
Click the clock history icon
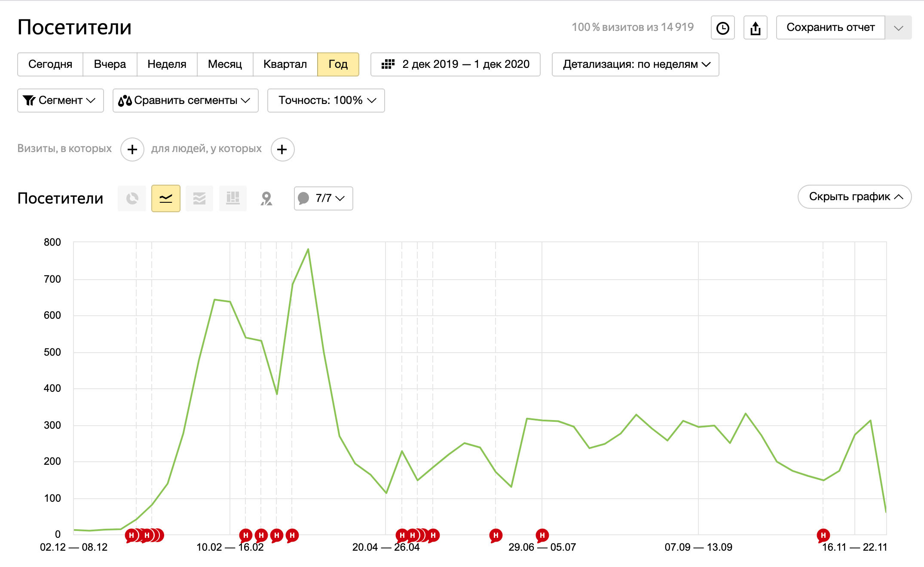pyautogui.click(x=722, y=28)
